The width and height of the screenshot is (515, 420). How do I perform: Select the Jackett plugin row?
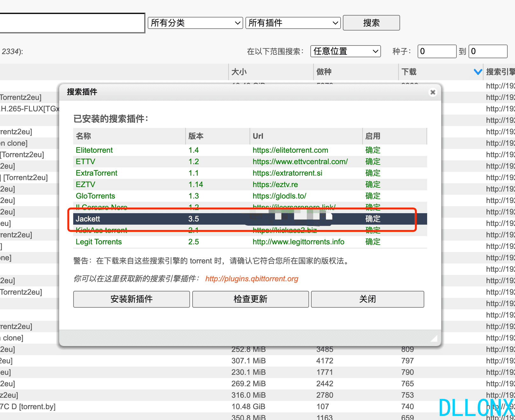250,219
